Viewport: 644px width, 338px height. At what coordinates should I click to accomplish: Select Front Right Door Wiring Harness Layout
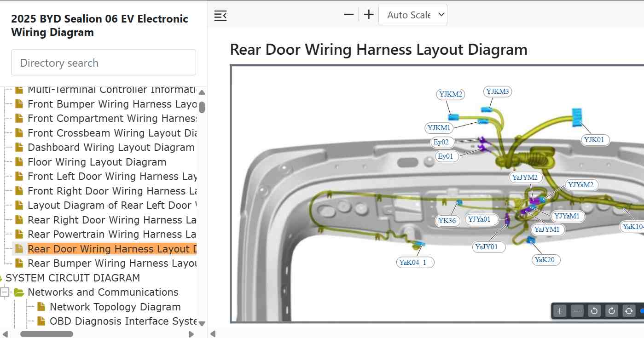coord(112,191)
